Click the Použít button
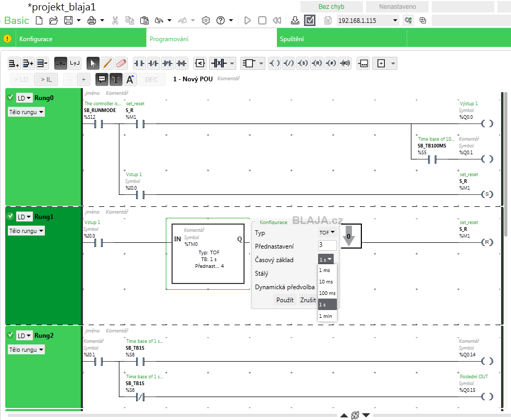 (x=285, y=300)
